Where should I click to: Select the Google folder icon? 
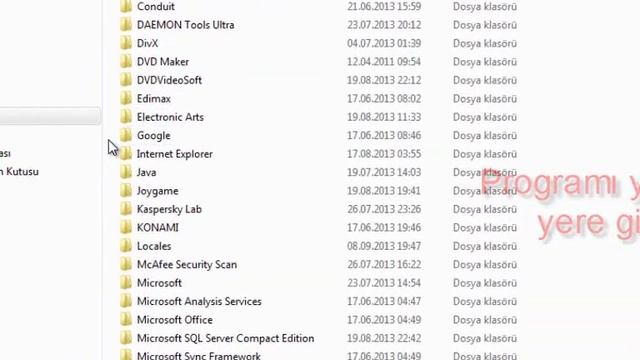pos(126,136)
